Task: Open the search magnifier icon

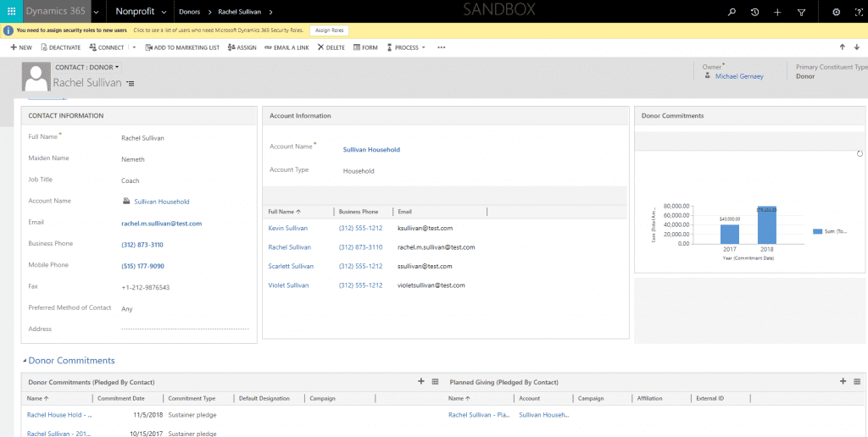Action: pos(732,12)
